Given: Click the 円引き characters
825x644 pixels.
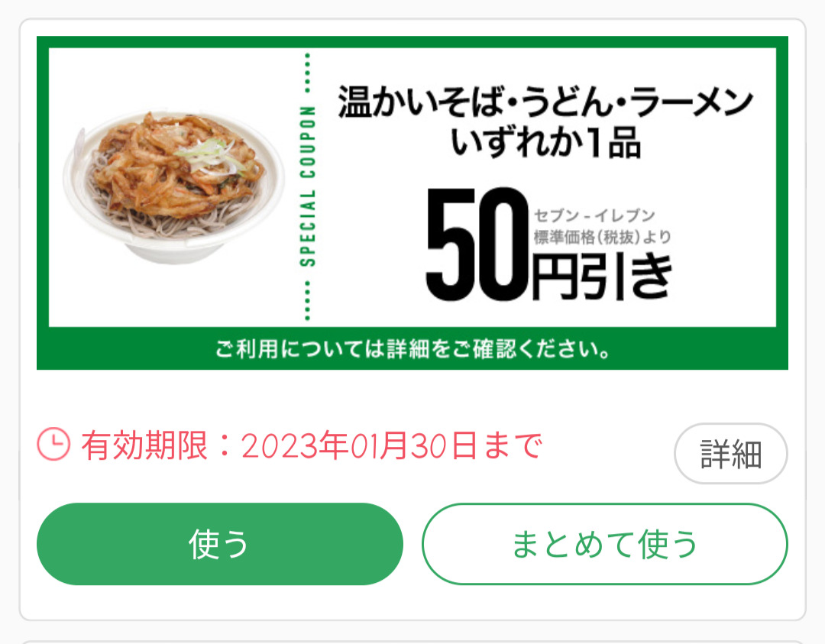Looking at the screenshot, I should (x=603, y=277).
